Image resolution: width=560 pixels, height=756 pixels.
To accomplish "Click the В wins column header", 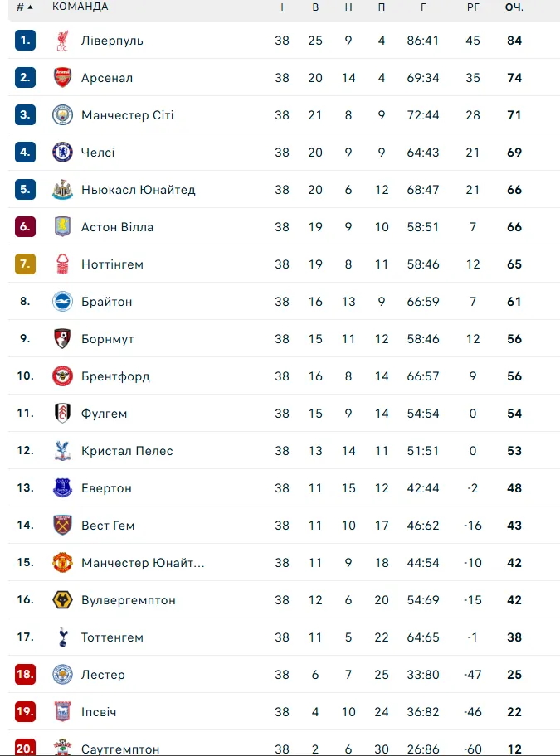I will tap(315, 7).
